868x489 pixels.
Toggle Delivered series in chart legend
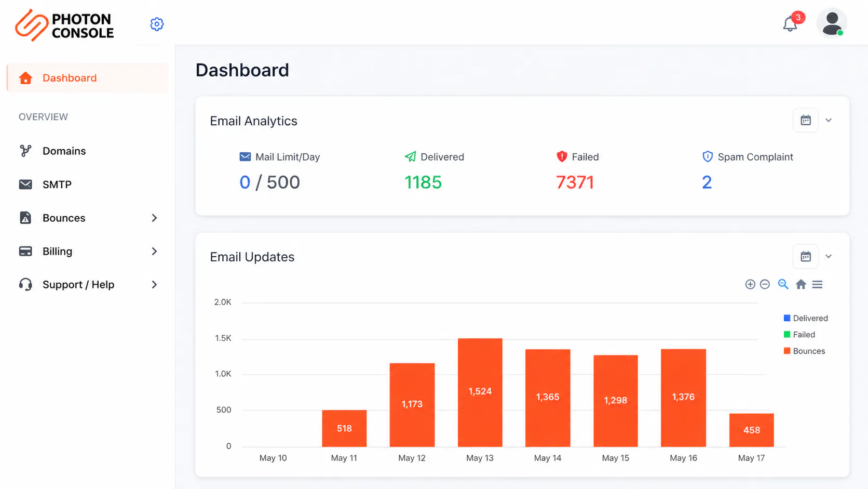[806, 318]
